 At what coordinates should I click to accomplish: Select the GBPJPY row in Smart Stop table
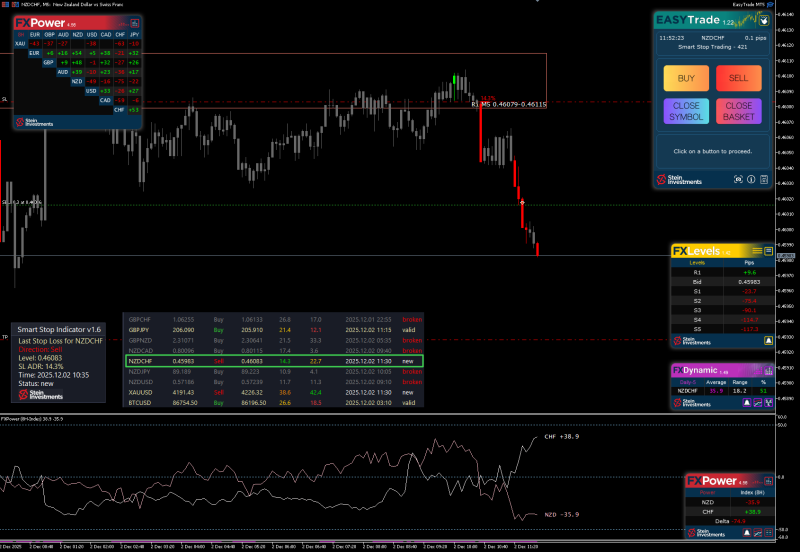(x=274, y=330)
